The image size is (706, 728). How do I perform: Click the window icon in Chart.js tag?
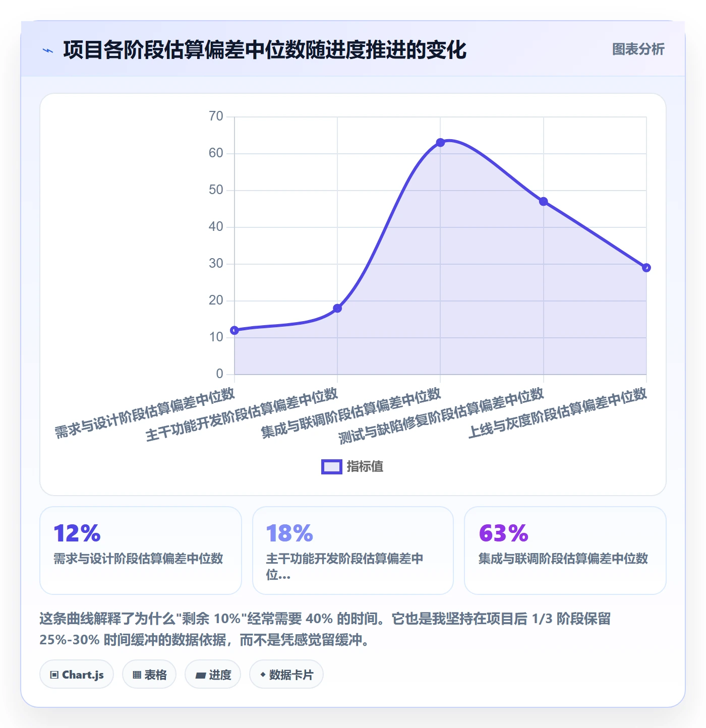54,675
